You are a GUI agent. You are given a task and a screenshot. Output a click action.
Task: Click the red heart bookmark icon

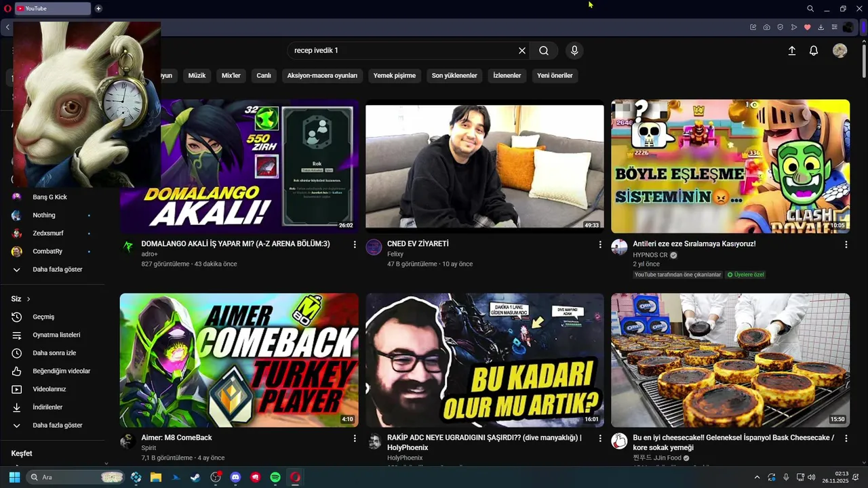(x=807, y=27)
